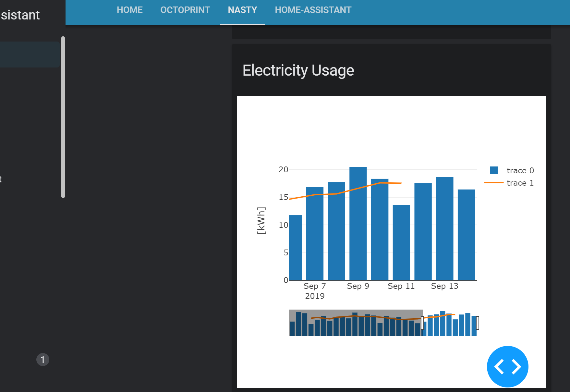Open the notifications badge showing 1

(43, 360)
